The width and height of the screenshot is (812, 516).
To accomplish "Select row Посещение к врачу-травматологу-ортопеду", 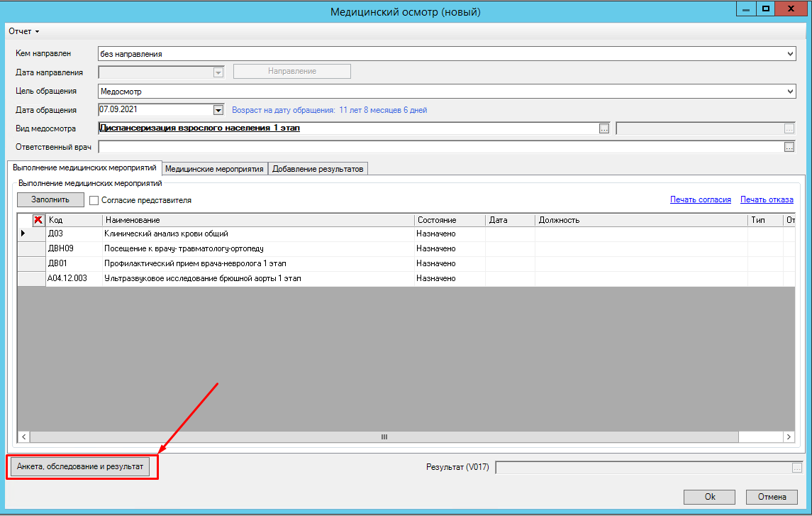I will point(406,248).
